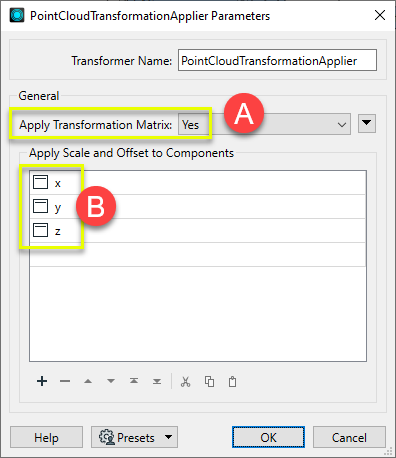Viewport: 396px width, 458px height.
Task: Remove selected component with minus icon
Action: (65, 381)
